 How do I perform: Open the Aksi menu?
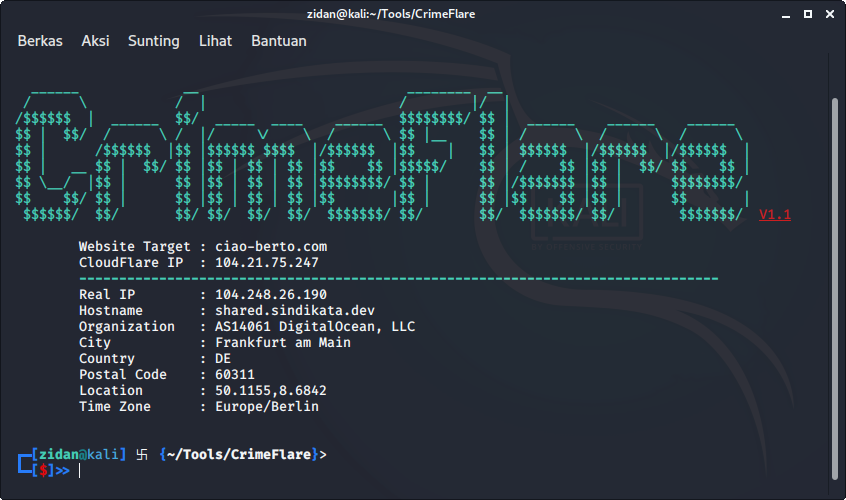(95, 41)
